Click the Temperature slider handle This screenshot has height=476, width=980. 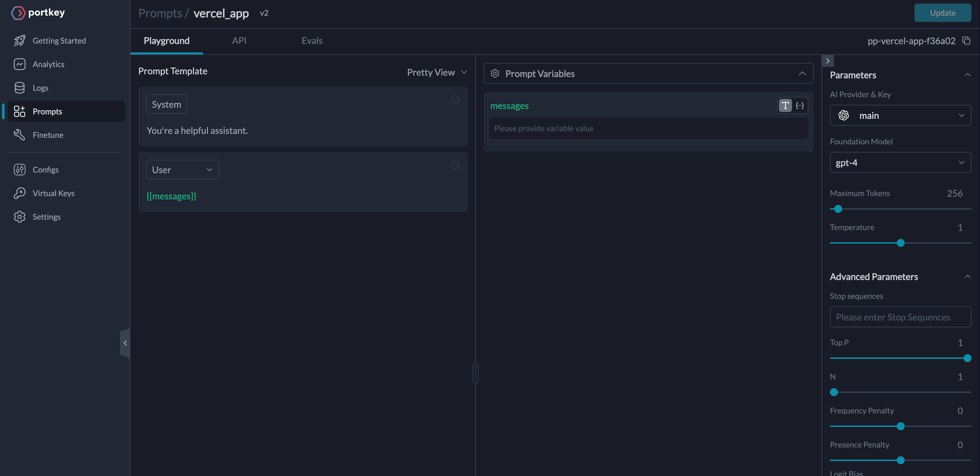900,243
